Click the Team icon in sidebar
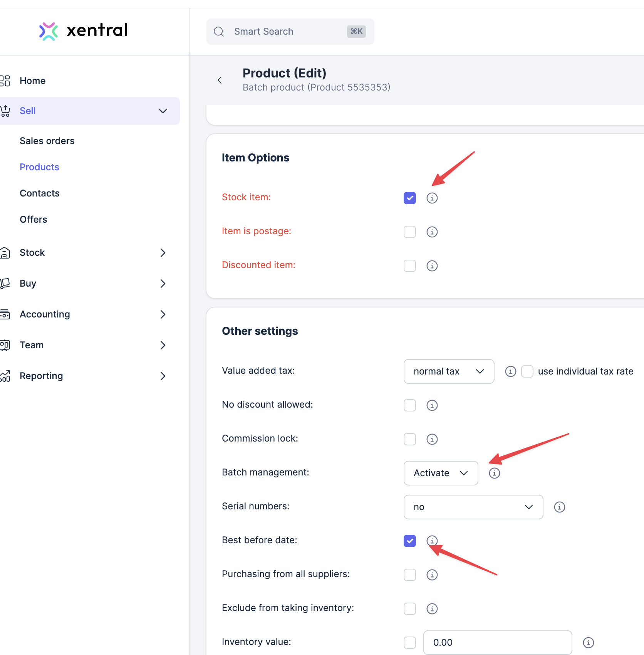The width and height of the screenshot is (644, 655). (x=5, y=345)
